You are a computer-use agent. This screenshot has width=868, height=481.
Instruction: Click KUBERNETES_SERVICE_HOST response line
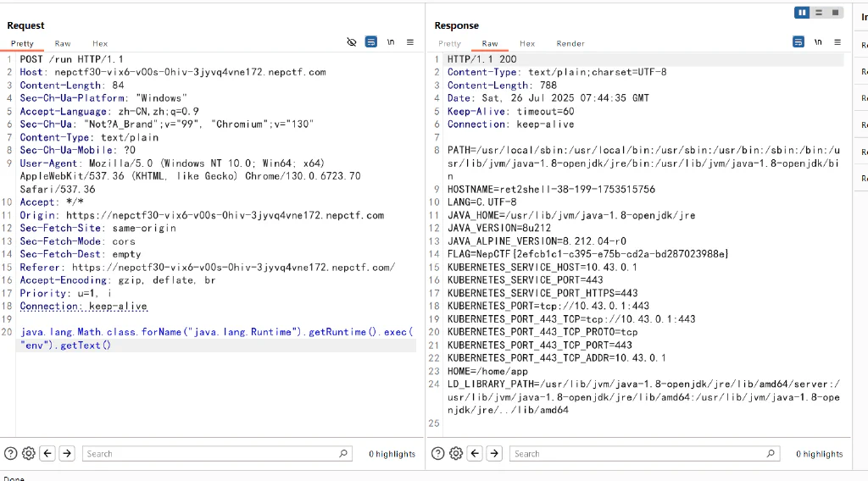point(542,267)
